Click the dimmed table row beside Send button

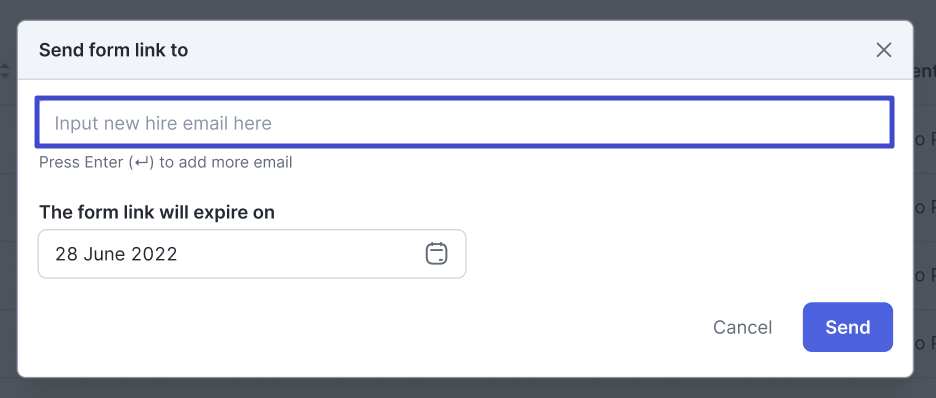click(x=925, y=343)
